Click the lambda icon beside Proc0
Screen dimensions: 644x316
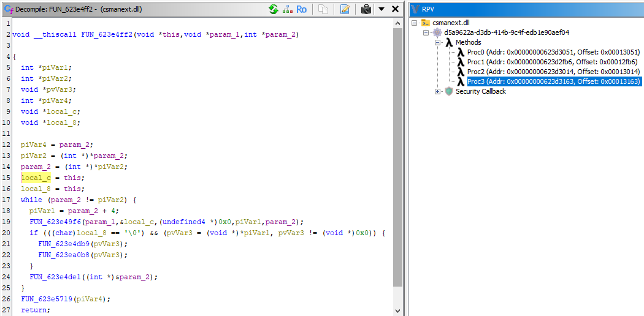pos(461,52)
